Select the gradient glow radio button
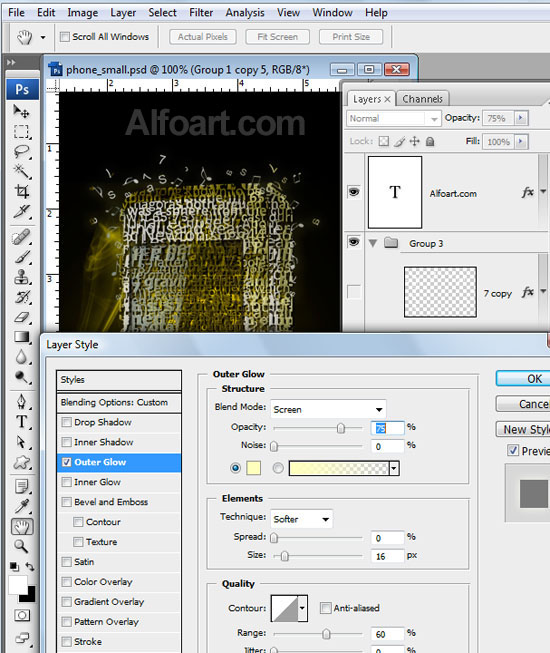 278,469
